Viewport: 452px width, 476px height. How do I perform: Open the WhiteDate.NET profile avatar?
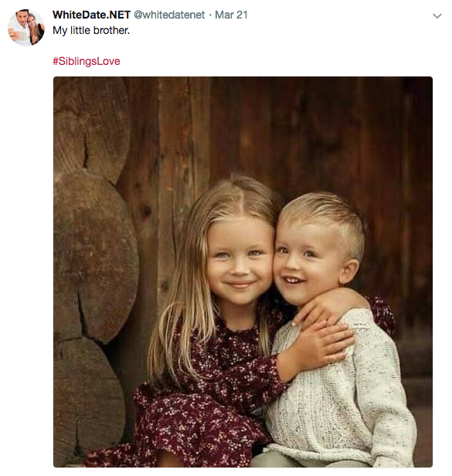[x=26, y=27]
